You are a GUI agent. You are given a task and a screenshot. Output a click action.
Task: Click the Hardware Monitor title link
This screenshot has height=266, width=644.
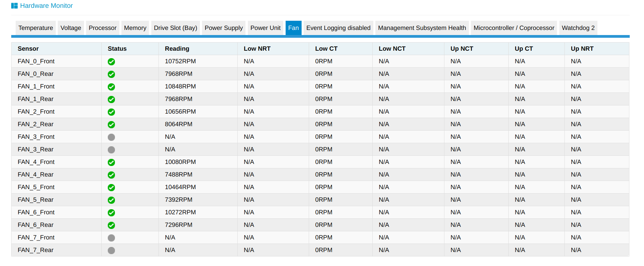(46, 6)
